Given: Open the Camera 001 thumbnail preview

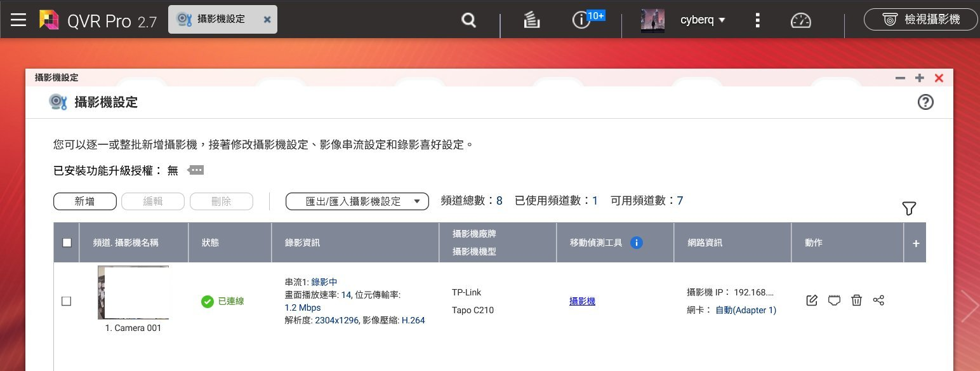Looking at the screenshot, I should [133, 292].
